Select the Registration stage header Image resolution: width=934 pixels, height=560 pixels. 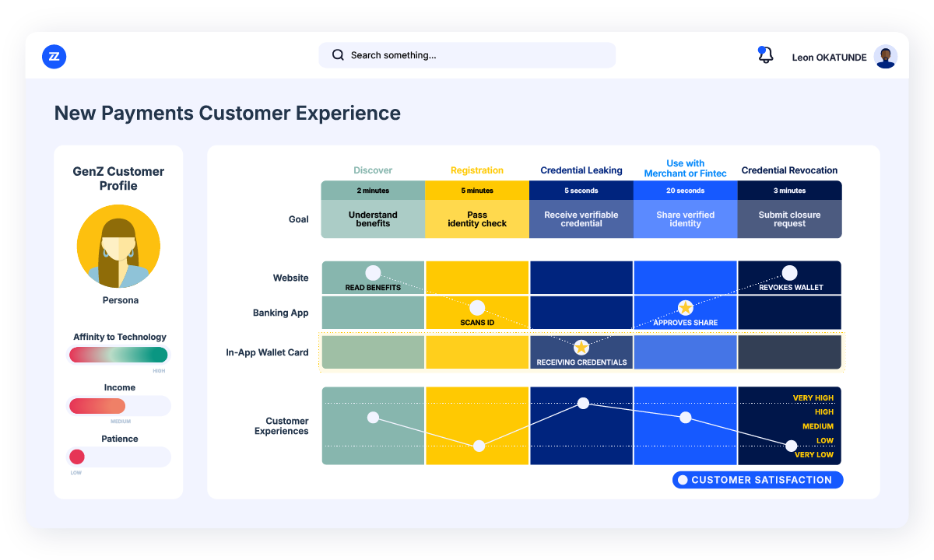(477, 170)
